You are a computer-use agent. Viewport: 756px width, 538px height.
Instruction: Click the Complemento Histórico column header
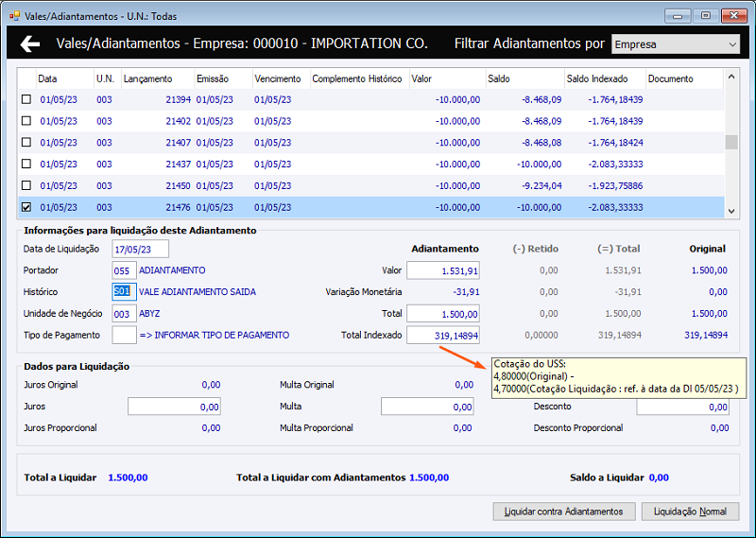pos(359,78)
